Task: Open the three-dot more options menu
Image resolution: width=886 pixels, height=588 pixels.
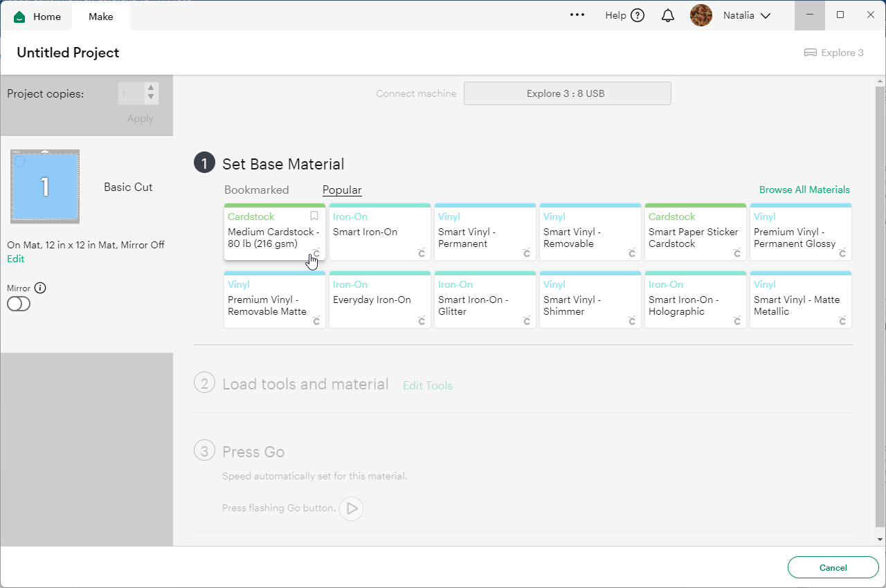Action: click(x=577, y=15)
